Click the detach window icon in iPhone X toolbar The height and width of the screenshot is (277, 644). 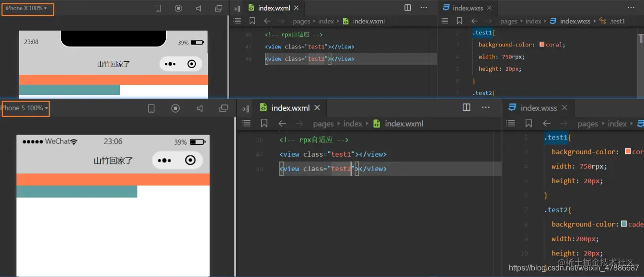click(x=218, y=9)
